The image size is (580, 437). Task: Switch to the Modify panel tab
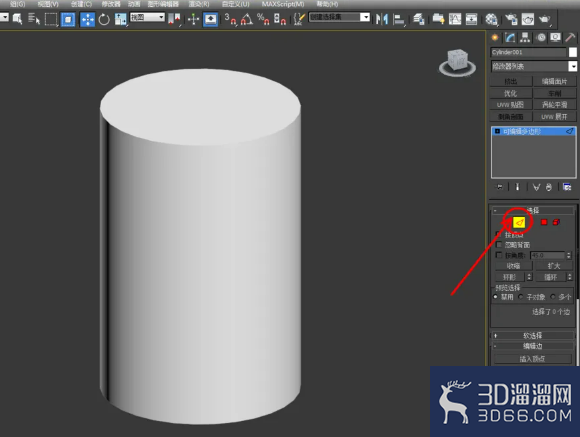pyautogui.click(x=510, y=37)
